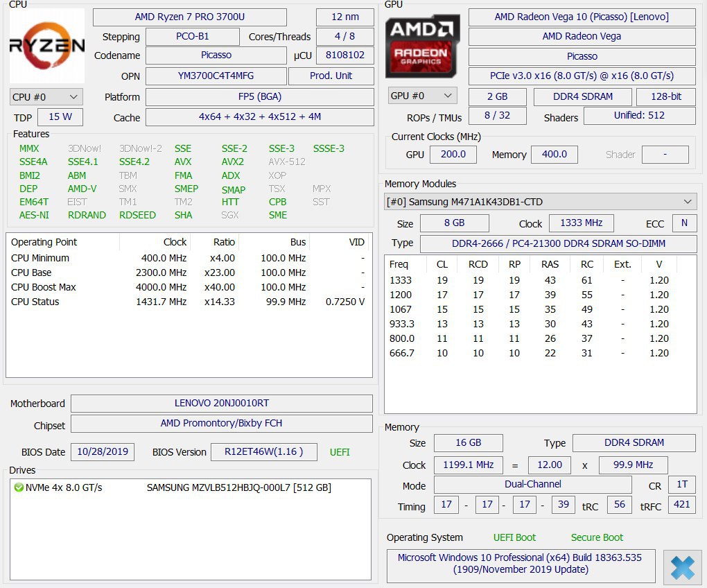
Task: Select the CPU Minimum row
Action: [x=189, y=258]
